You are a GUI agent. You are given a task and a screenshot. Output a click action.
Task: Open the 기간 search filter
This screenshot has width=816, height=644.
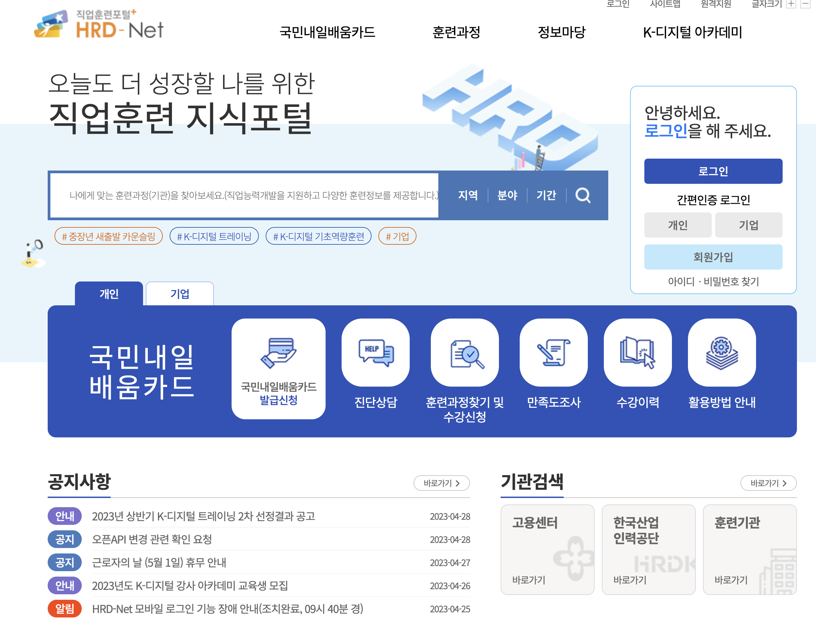pyautogui.click(x=547, y=195)
